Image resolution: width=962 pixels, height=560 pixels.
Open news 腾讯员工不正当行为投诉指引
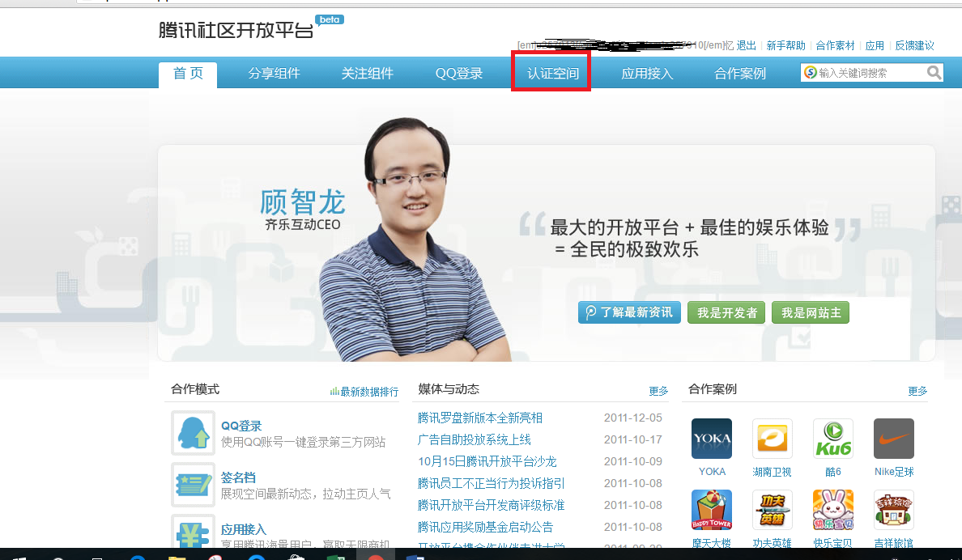click(491, 483)
